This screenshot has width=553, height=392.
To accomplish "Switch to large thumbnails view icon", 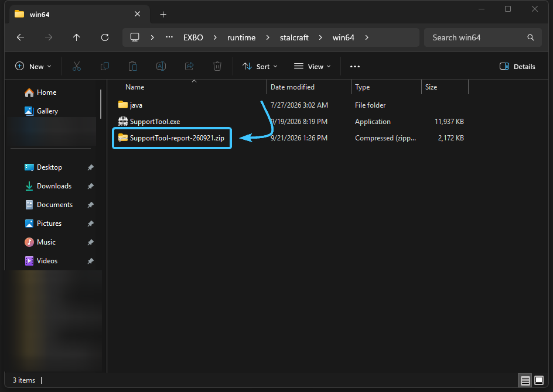I will [539, 380].
